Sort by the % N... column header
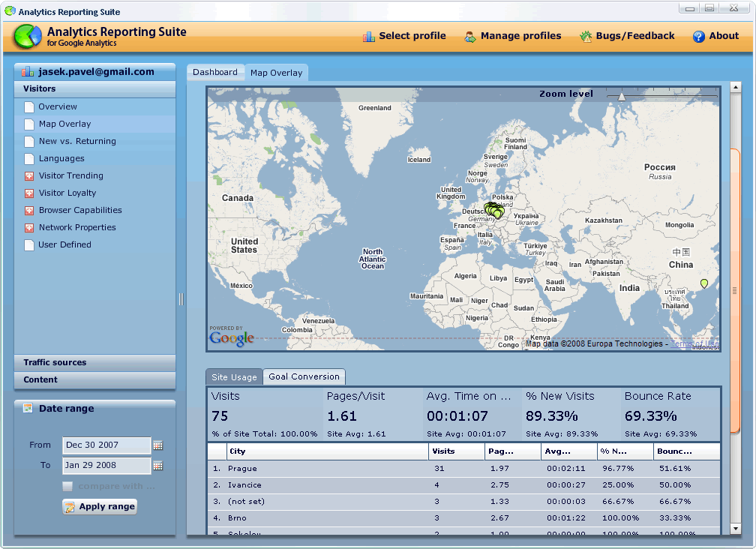 point(625,451)
